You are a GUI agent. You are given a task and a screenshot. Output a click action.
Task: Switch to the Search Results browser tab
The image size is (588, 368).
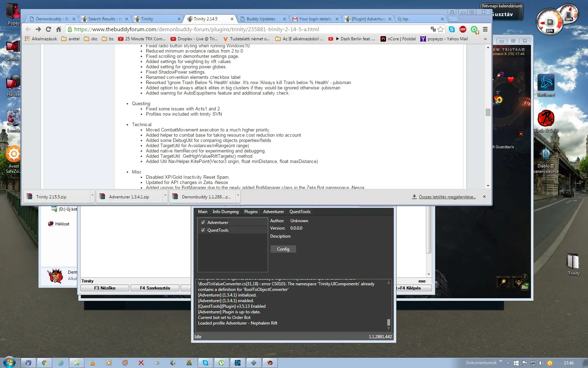105,19
